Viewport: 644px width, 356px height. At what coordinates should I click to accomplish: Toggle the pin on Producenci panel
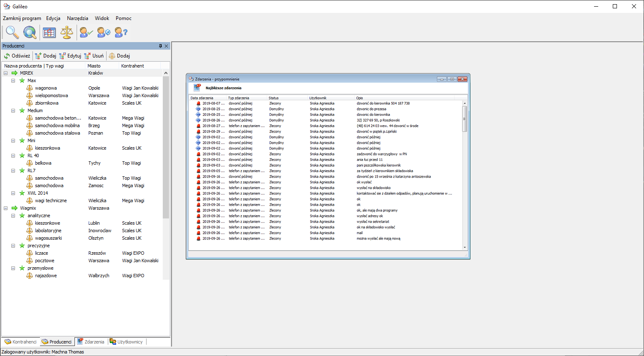[160, 46]
